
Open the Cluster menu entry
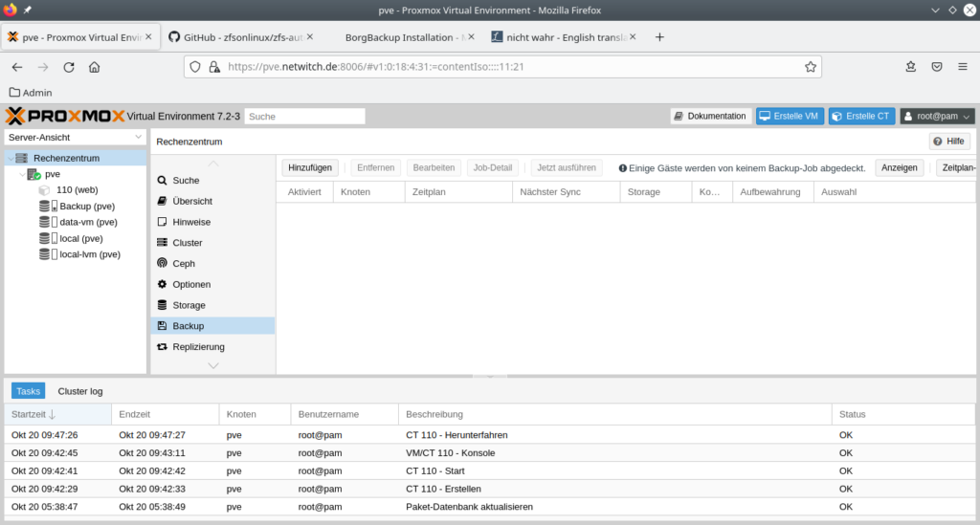[x=212, y=243]
